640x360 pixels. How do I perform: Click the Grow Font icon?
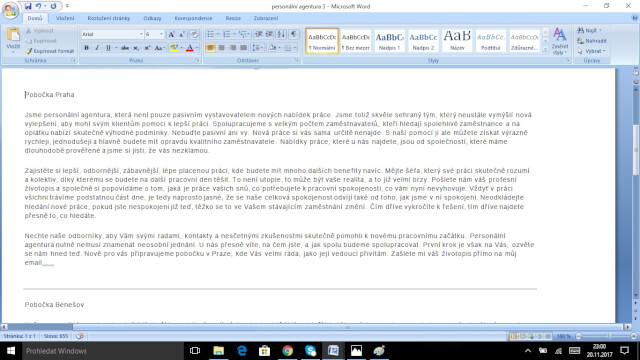click(171, 35)
